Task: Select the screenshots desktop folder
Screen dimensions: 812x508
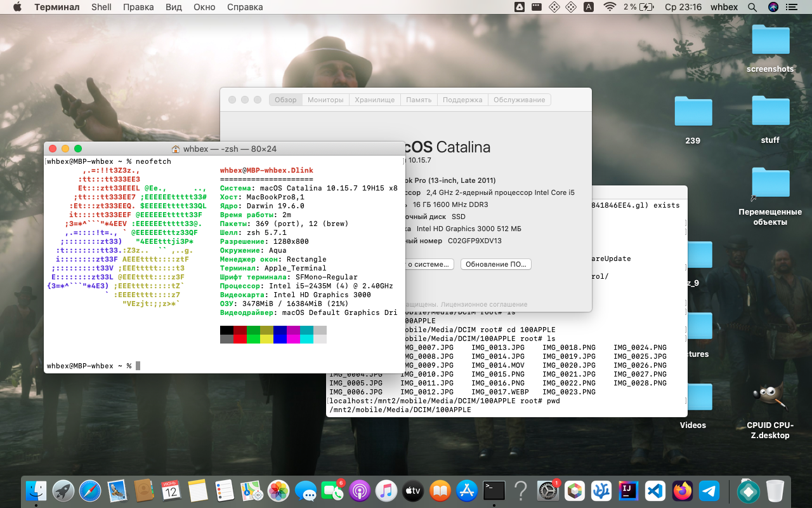Action: click(x=770, y=48)
